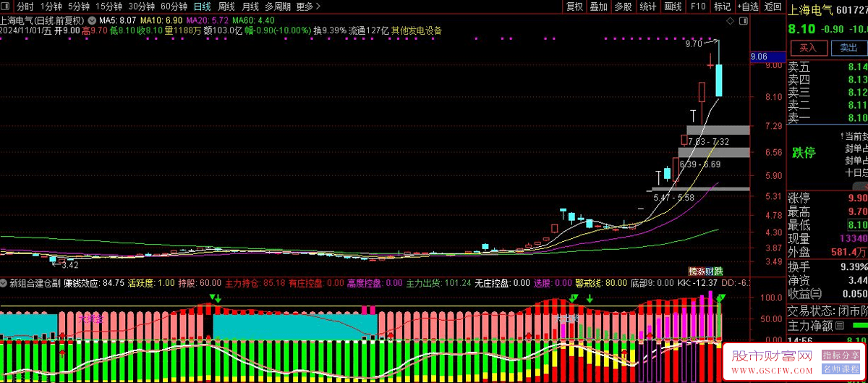Open F10 company information
This screenshot has height=383, width=868.
(698, 7)
